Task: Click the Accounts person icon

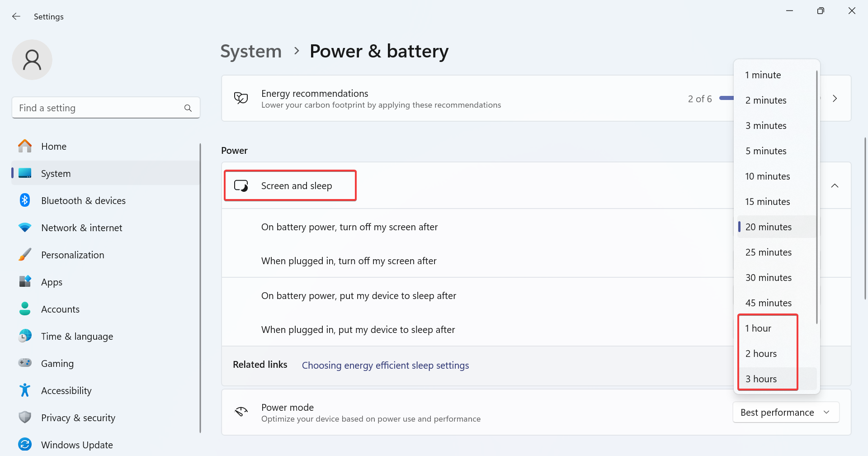Action: pos(25,309)
